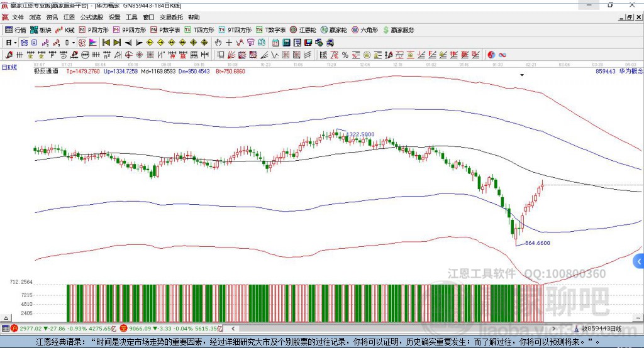Open the calendar date icon
Image resolution: width=644 pixels, height=348 pixels.
(x=275, y=43)
